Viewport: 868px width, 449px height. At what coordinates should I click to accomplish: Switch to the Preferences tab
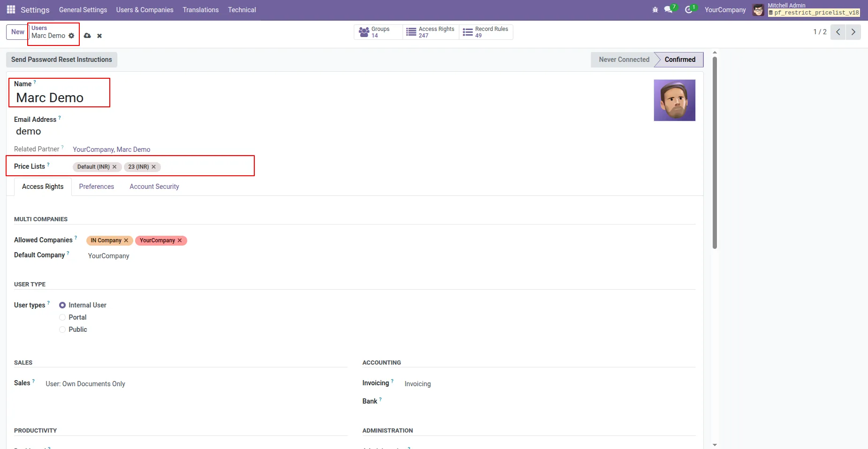click(x=97, y=187)
